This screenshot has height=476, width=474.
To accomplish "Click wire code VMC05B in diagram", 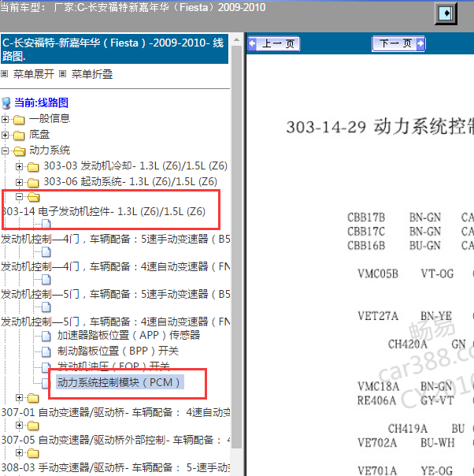I will (378, 273).
